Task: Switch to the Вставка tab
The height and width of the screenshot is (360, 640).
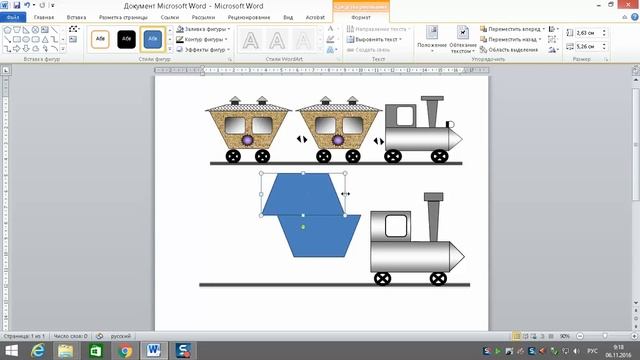Action: coord(76,18)
